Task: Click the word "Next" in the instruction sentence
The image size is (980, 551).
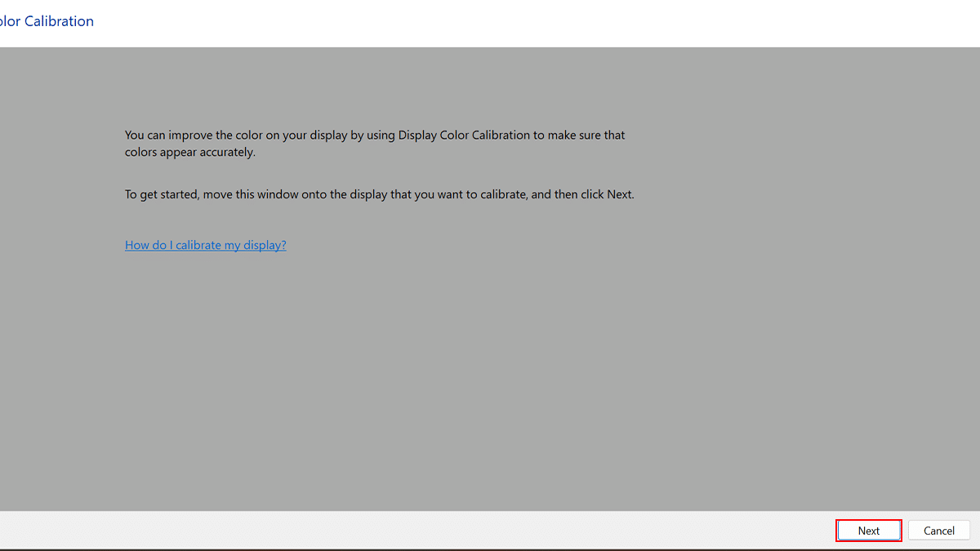Action: 619,195
